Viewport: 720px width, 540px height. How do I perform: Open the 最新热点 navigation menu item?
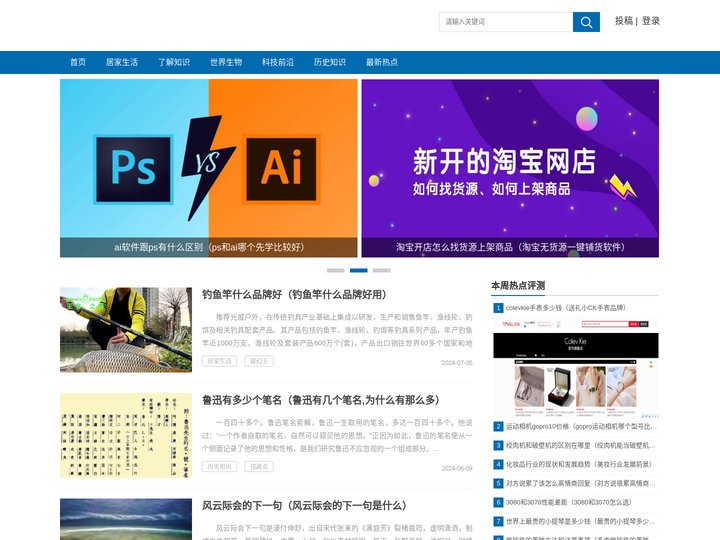pos(382,62)
